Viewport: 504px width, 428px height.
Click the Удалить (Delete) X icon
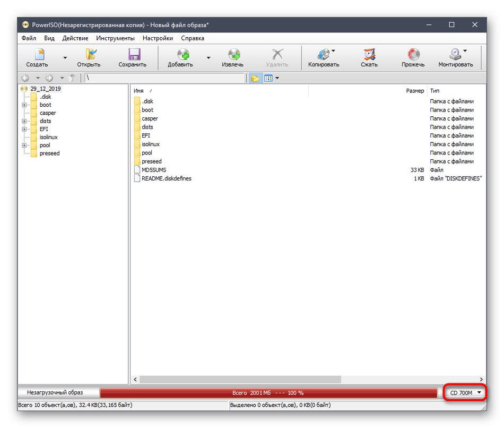pos(277,54)
